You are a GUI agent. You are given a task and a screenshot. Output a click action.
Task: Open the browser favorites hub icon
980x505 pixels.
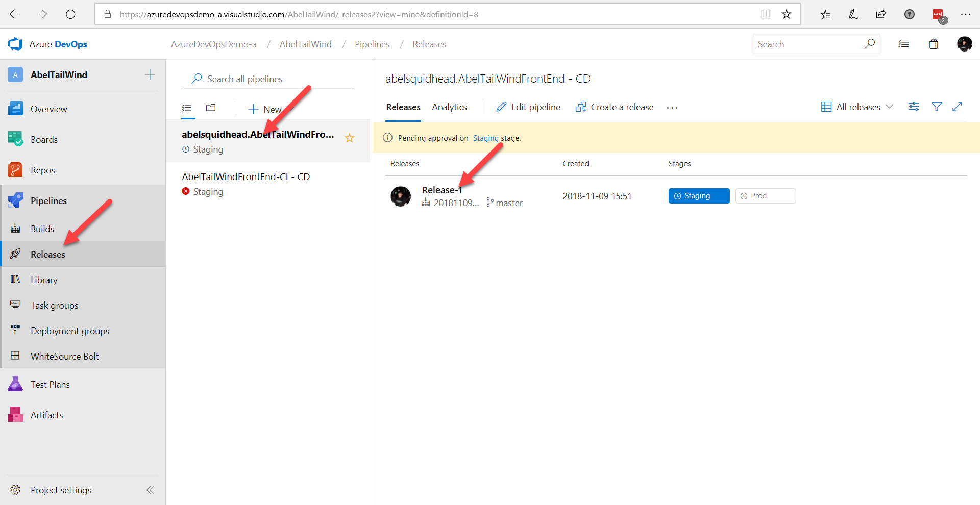point(825,14)
